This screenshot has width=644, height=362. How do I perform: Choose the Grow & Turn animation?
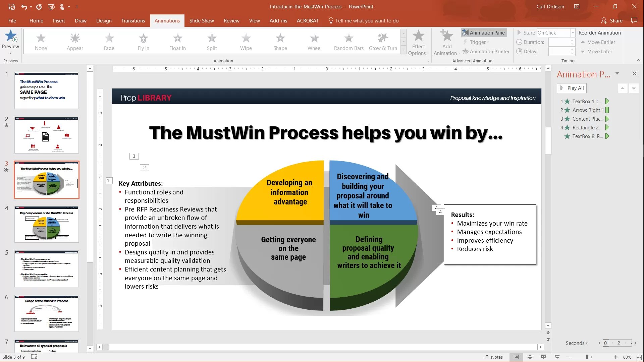[383, 42]
